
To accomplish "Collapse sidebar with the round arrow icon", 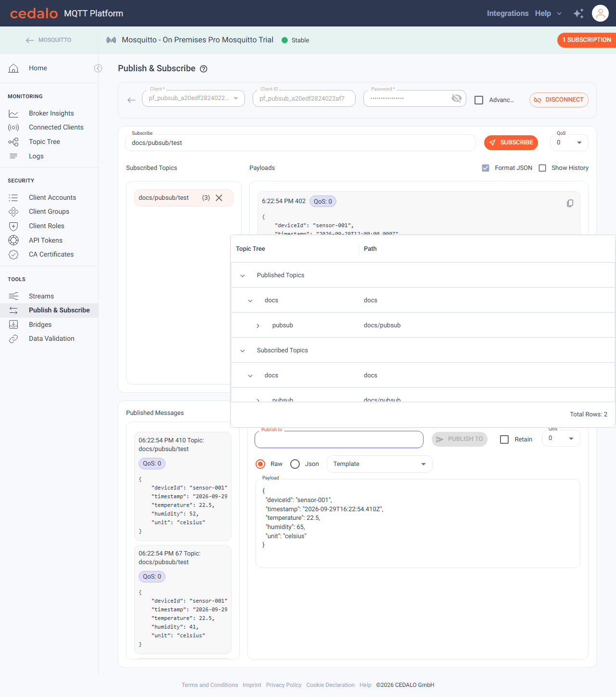I will 98,68.
